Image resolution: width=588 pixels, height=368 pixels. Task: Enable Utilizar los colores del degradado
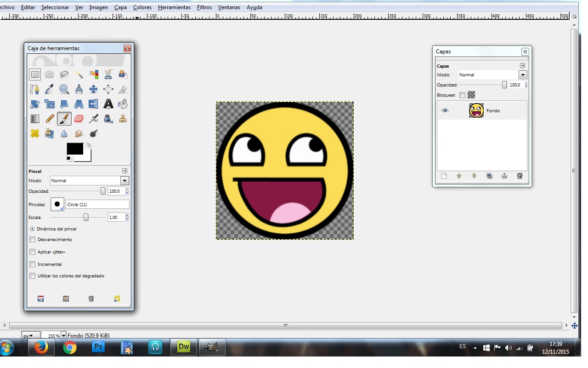click(32, 276)
